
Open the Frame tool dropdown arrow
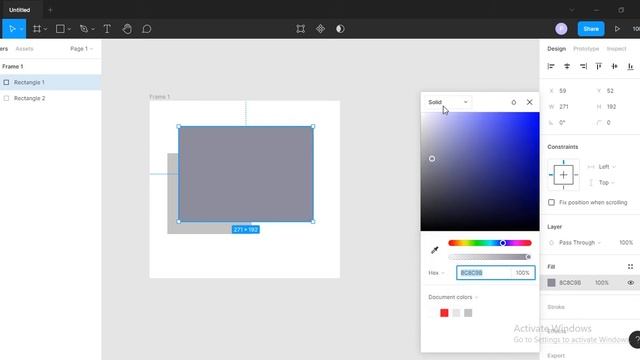45,29
